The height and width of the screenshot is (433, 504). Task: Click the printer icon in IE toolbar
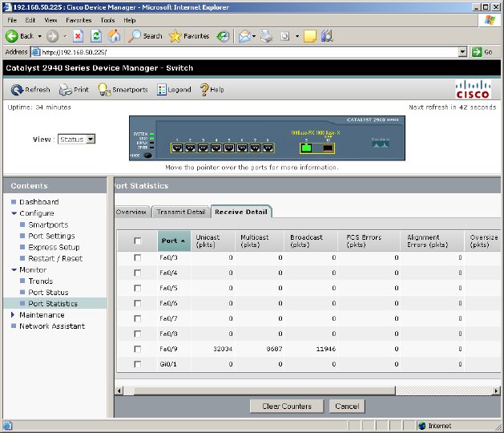pos(267,36)
